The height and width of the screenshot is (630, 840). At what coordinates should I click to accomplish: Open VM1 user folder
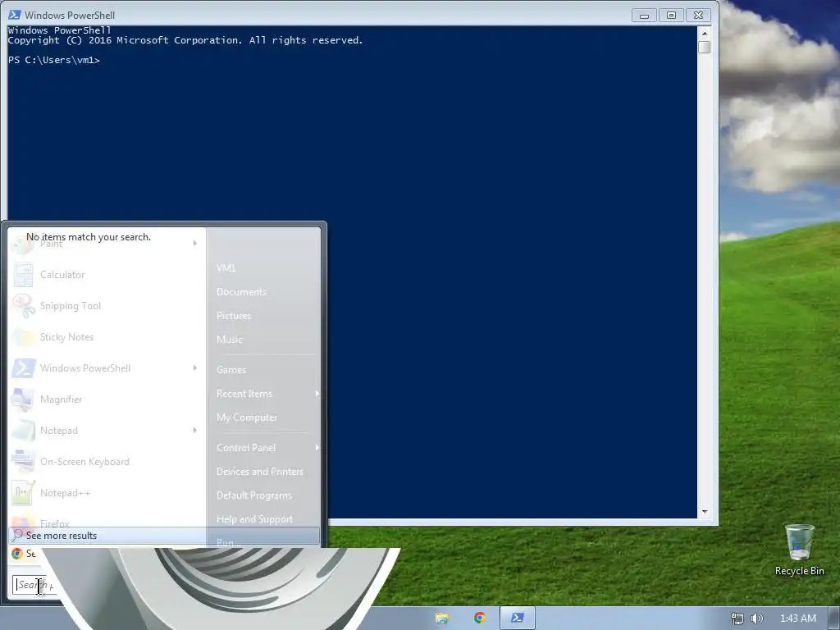(226, 268)
